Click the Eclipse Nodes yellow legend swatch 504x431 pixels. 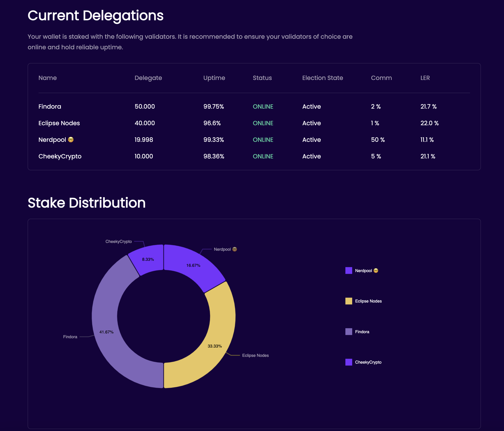click(349, 301)
